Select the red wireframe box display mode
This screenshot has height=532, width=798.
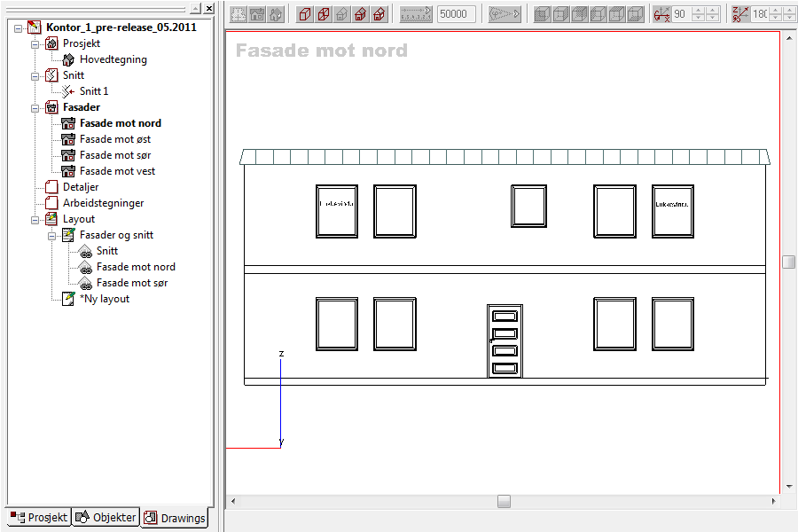[305, 14]
